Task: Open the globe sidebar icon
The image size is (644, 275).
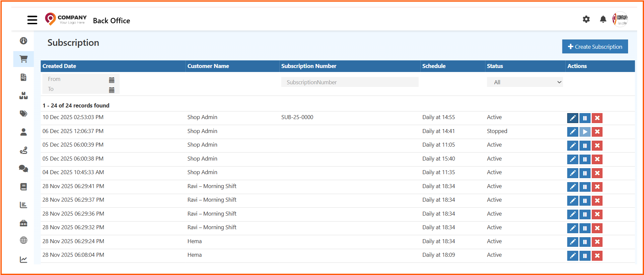Action: [x=24, y=240]
